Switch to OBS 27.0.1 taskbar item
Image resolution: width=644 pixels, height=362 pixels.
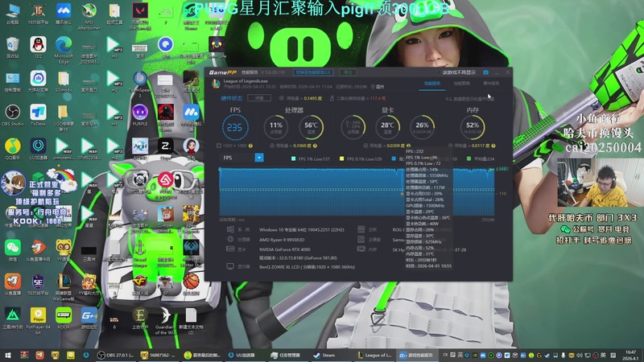pos(116,355)
